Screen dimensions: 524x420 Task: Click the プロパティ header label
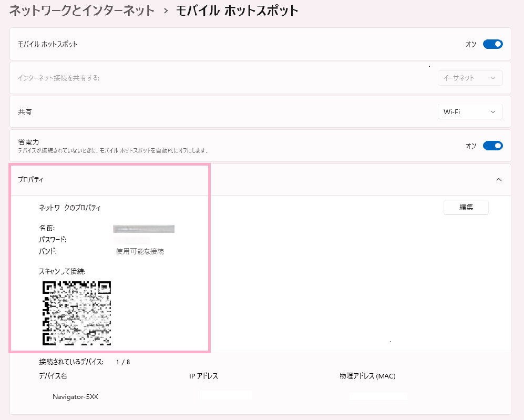tap(30, 179)
